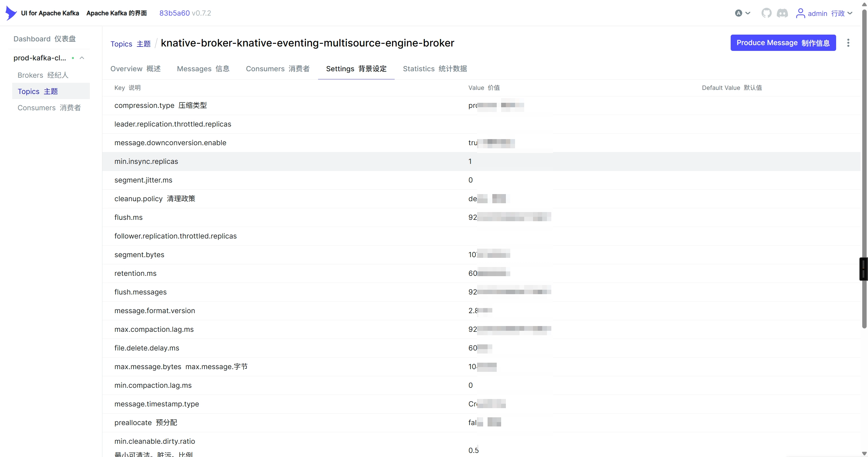This screenshot has height=457, width=868.
Task: Select leader.replication.throttled.replicas row
Action: point(481,124)
